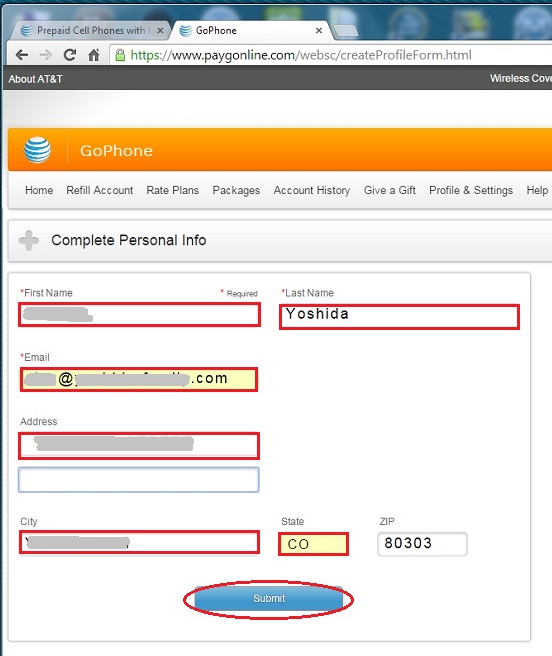Viewport: 552px width, 656px height.
Task: Reload the page with the refresh icon
Action: (x=69, y=55)
